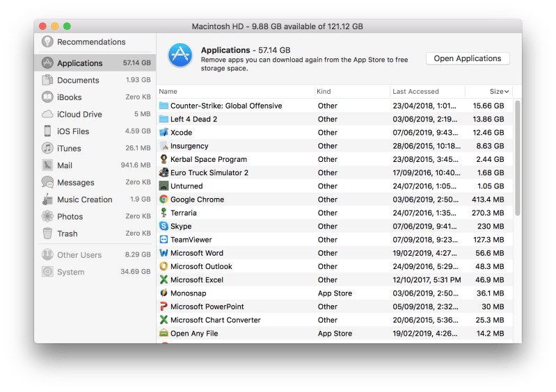Click the green zoom window button

(67, 26)
